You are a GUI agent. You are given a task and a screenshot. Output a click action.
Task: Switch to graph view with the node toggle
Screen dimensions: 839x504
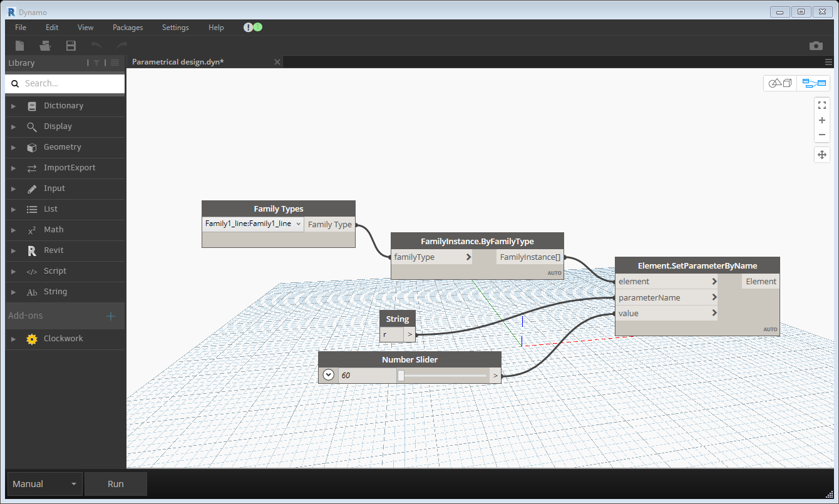813,83
